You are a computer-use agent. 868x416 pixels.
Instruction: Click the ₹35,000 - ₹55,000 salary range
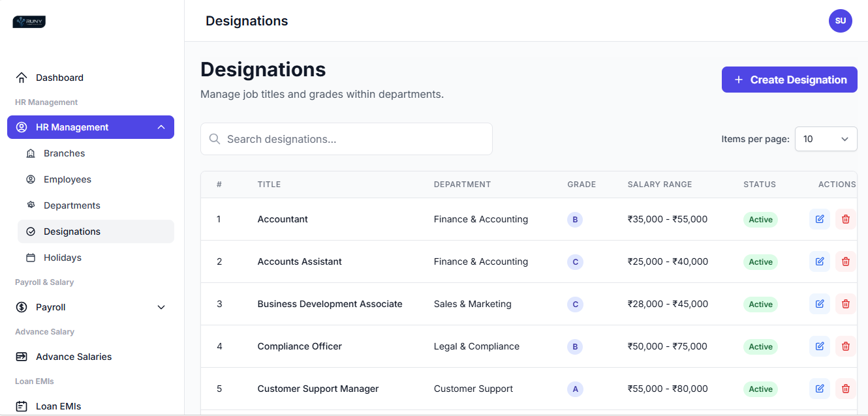[x=668, y=219]
